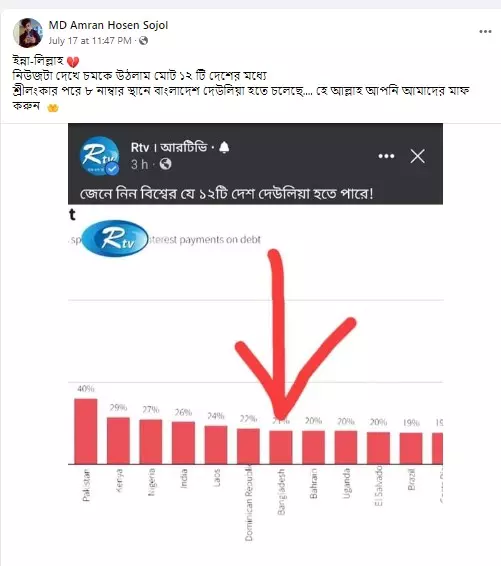Click the India 26% bar
This screenshot has height=566, width=501.
183,443
